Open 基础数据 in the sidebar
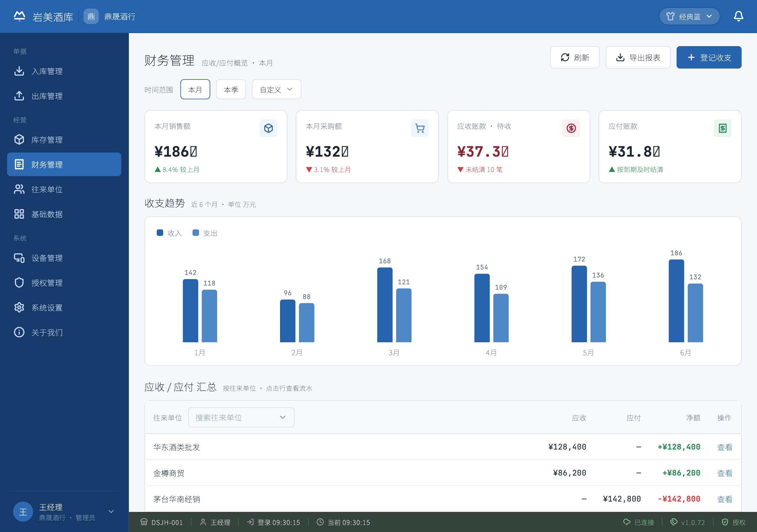Viewport: 757px width, 532px height. pyautogui.click(x=64, y=214)
